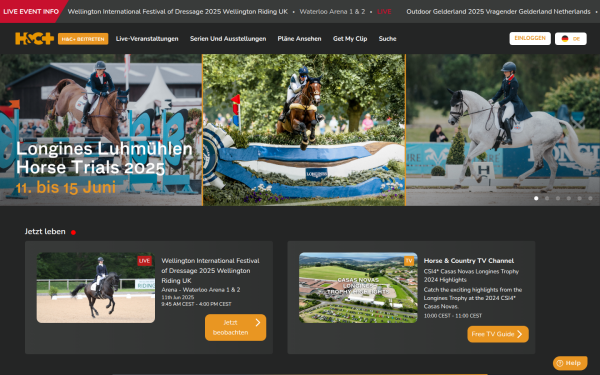Select the third carousel slide dot

[558, 198]
